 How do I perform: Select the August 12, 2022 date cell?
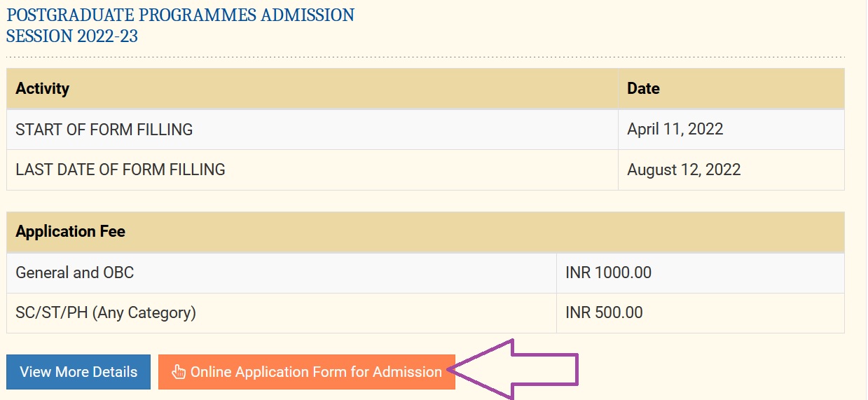tap(731, 170)
